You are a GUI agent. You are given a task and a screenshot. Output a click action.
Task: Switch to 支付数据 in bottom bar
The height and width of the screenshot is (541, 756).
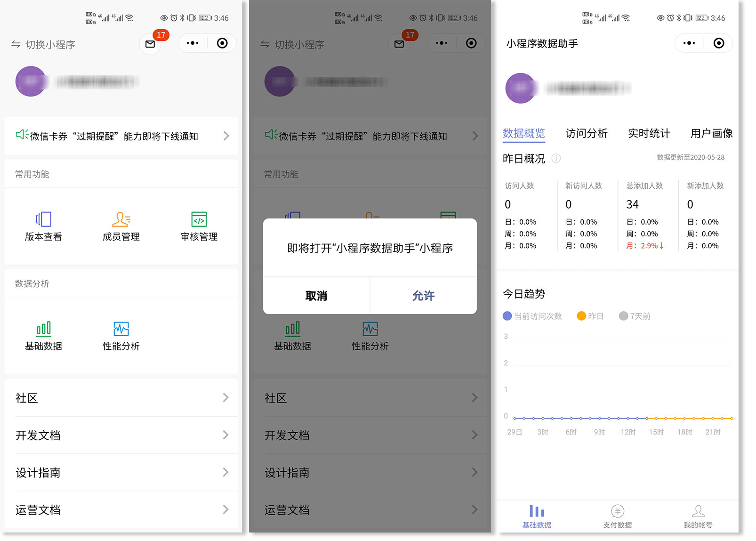click(617, 516)
